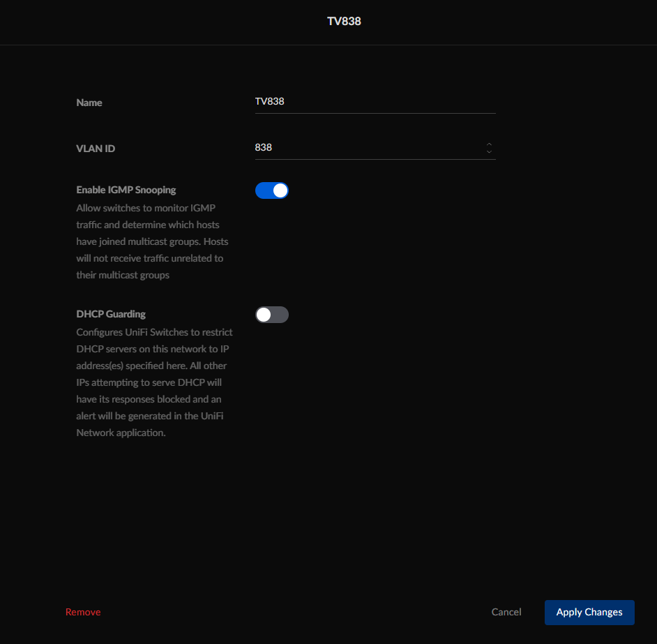Click the TV838 dialog title
Viewport: 657px width, 644px height.
[344, 21]
